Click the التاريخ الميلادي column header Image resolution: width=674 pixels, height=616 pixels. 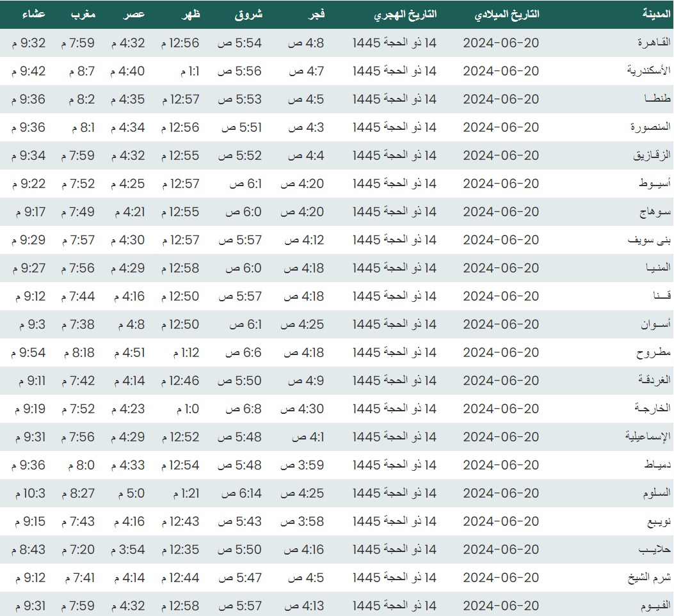506,14
